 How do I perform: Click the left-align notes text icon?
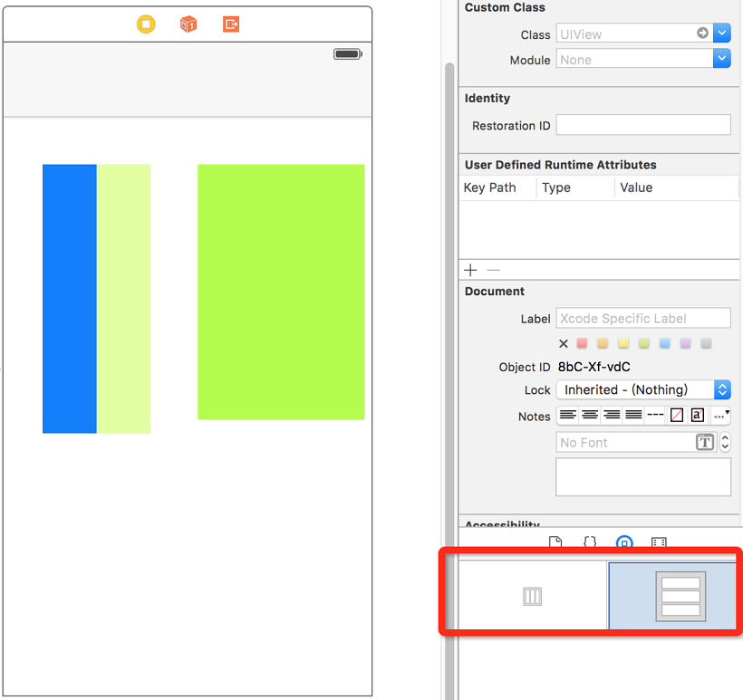568,416
